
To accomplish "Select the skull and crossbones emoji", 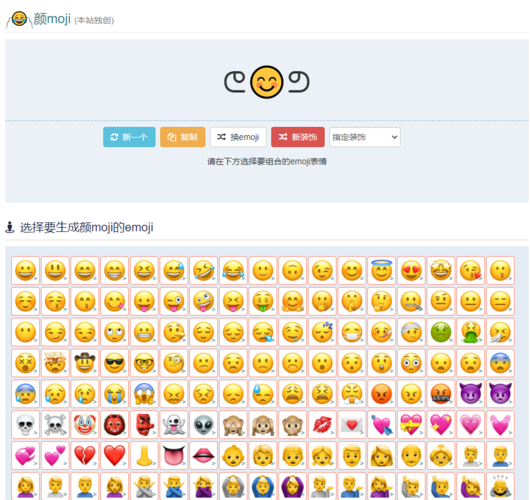I will point(55,425).
